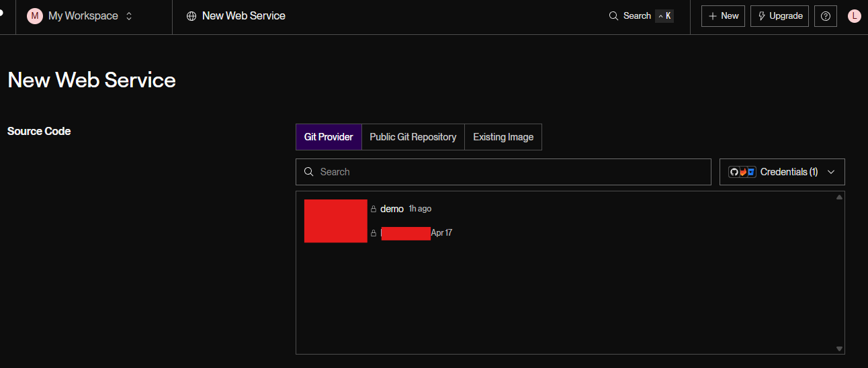
Task: Click the lightning bolt Upgrade icon
Action: 762,16
